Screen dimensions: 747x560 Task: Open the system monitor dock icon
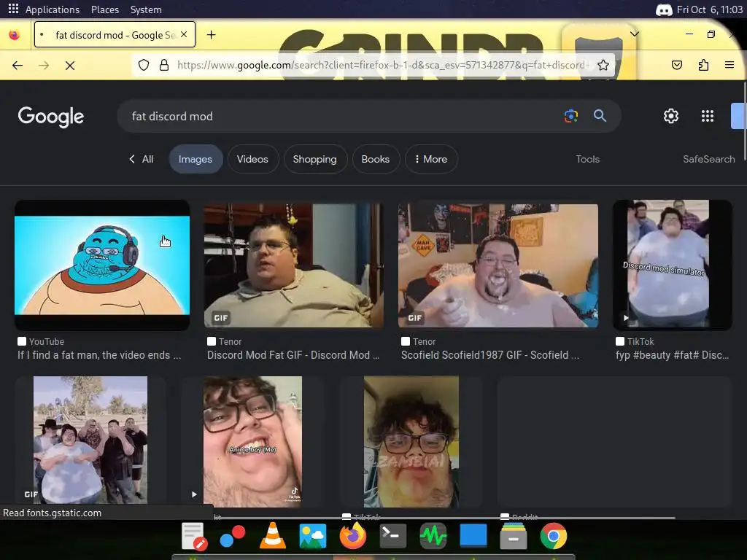[433, 536]
